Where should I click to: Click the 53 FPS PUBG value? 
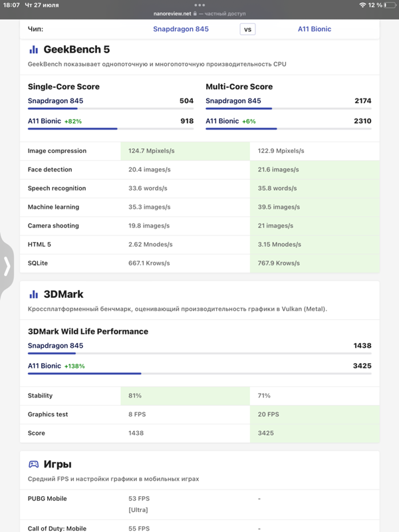tap(139, 498)
